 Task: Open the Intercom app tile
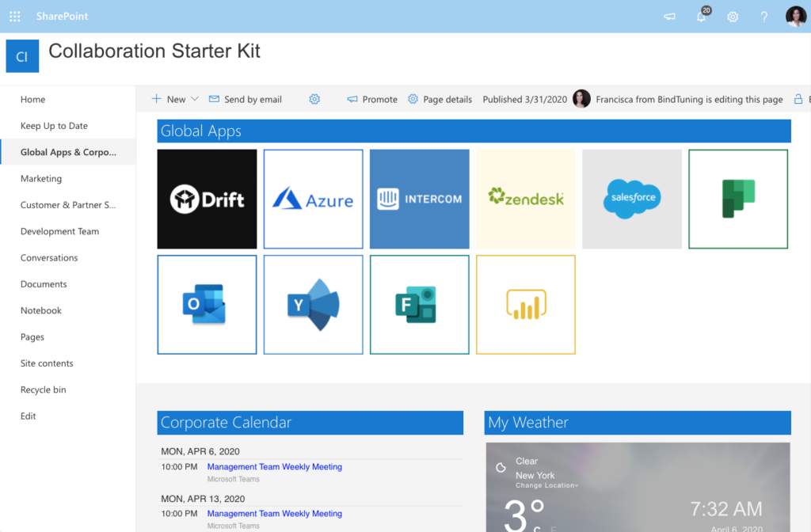[420, 199]
